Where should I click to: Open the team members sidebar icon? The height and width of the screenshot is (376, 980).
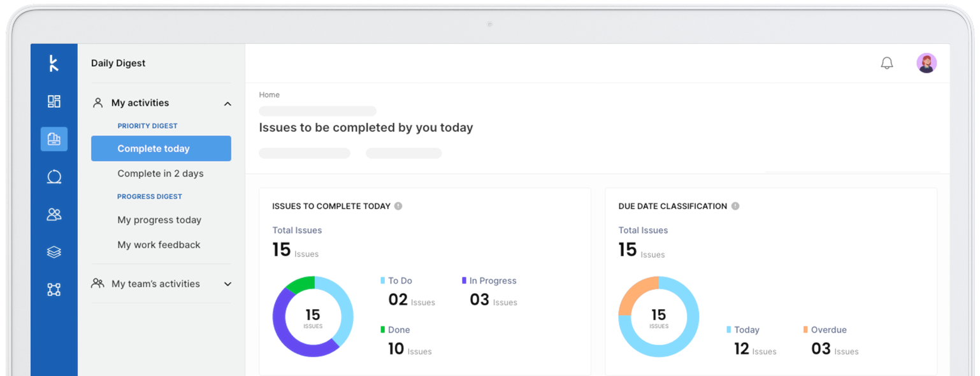pos(54,215)
